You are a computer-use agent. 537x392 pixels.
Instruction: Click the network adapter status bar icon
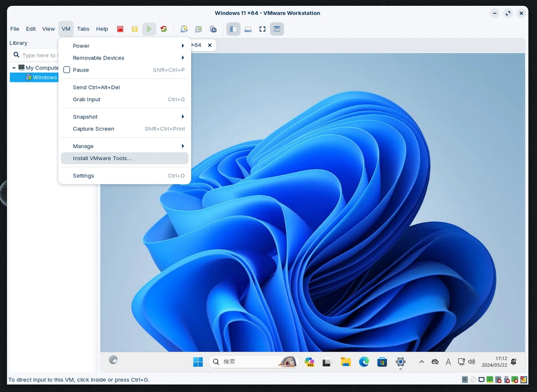tap(482, 379)
